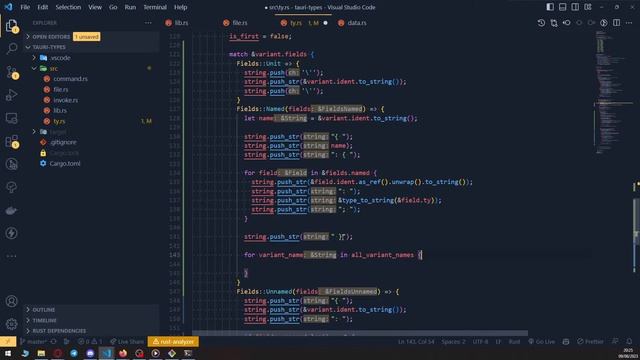640x360 pixels.
Task: Open the Edit menu
Action: click(x=42, y=7)
